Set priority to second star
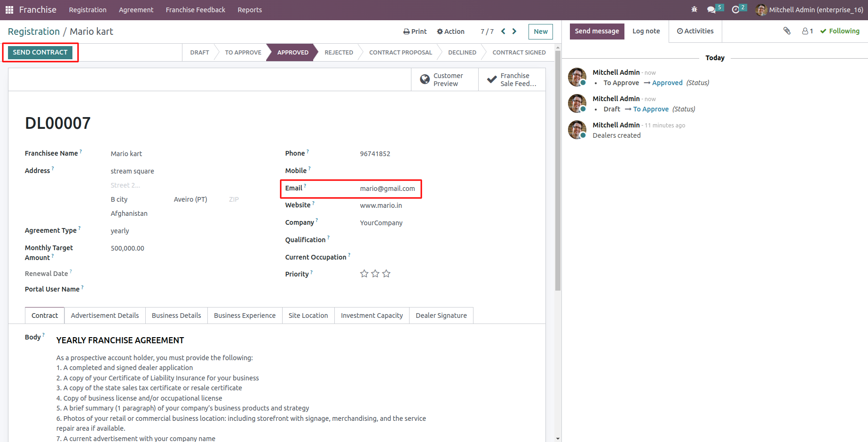The height and width of the screenshot is (442, 868). click(x=375, y=274)
